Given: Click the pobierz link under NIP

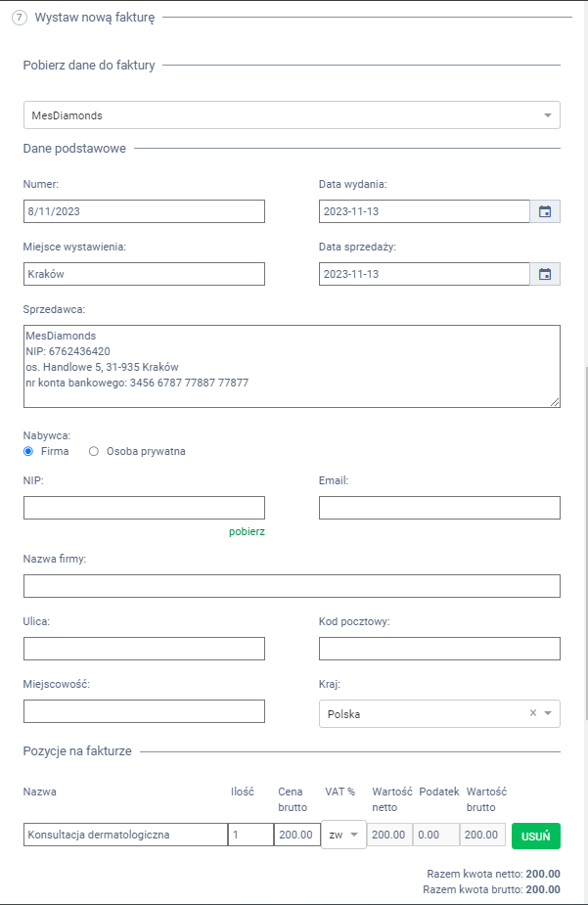Looking at the screenshot, I should [247, 531].
